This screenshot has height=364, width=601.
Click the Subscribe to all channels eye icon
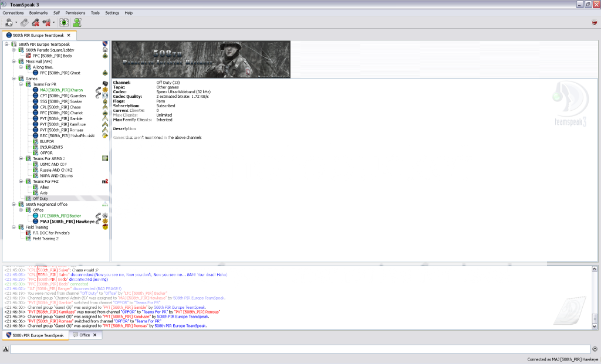(x=63, y=22)
